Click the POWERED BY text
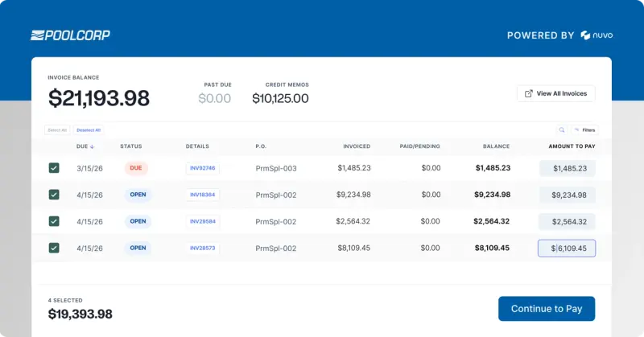 (540, 35)
